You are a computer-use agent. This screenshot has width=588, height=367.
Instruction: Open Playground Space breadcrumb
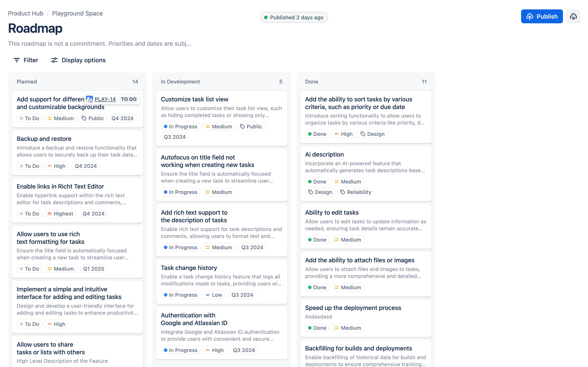point(77,13)
